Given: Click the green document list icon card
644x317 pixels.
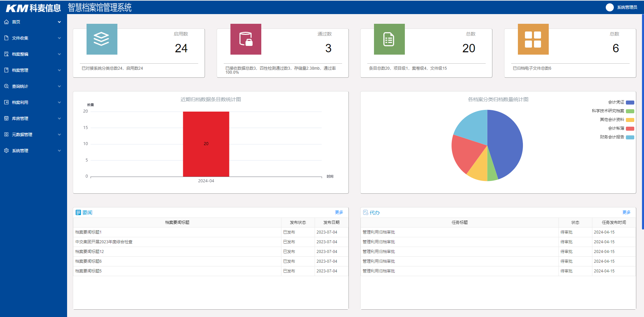Looking at the screenshot, I should tap(389, 39).
